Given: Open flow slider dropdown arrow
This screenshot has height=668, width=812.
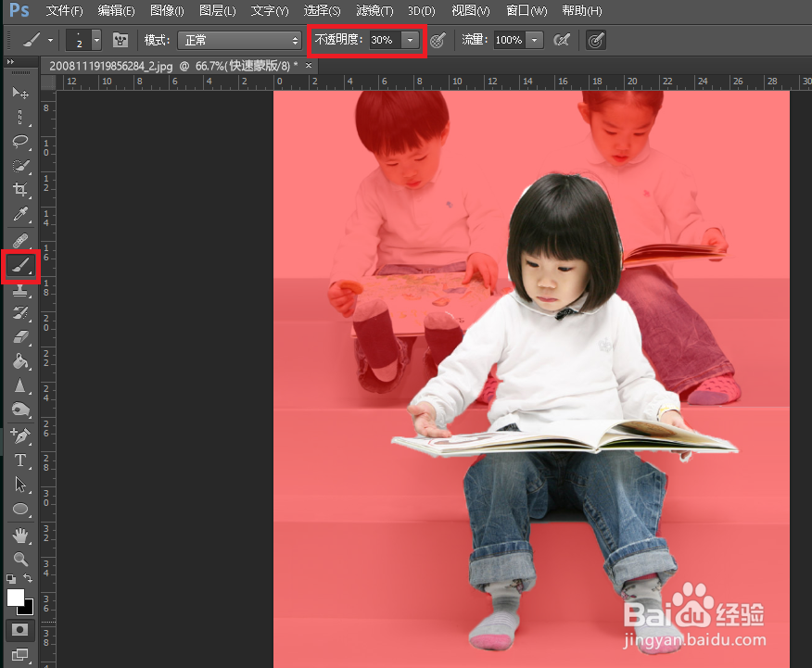Looking at the screenshot, I should (535, 40).
